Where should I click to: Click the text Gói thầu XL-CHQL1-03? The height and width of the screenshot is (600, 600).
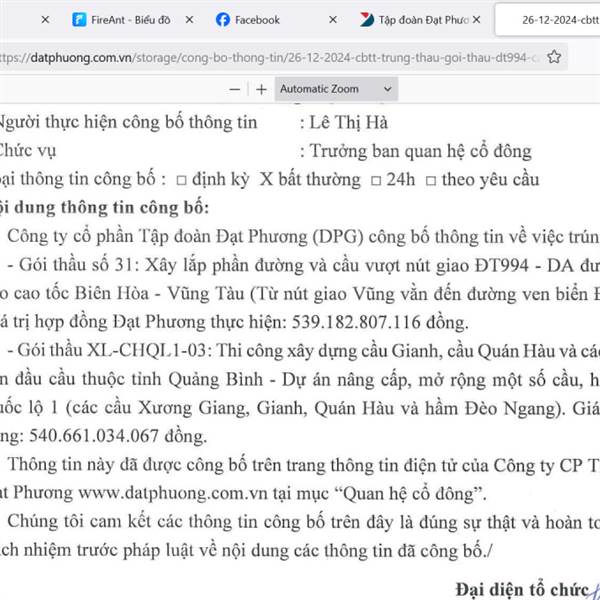(x=114, y=351)
